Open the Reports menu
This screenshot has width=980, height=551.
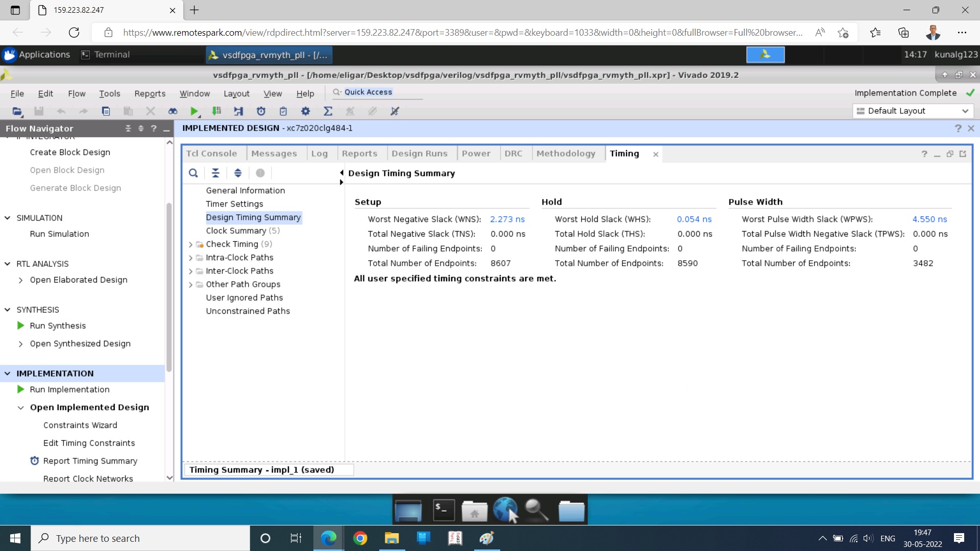click(x=150, y=93)
